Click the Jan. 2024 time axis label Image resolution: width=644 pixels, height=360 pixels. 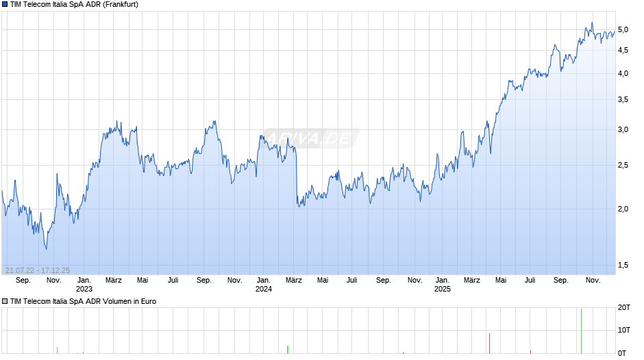tap(264, 285)
